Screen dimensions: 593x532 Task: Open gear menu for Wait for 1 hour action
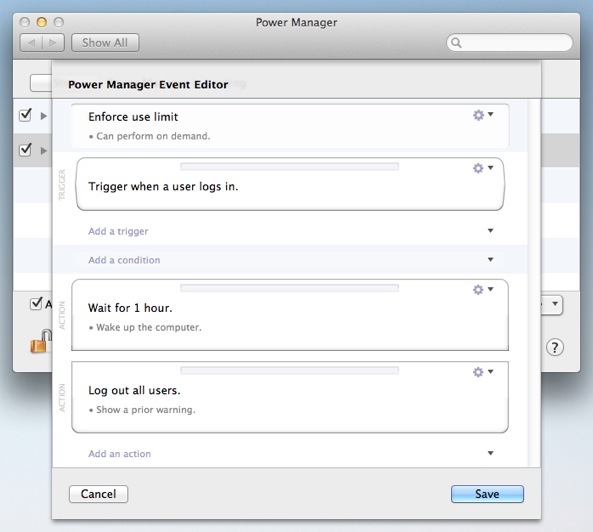click(x=483, y=290)
